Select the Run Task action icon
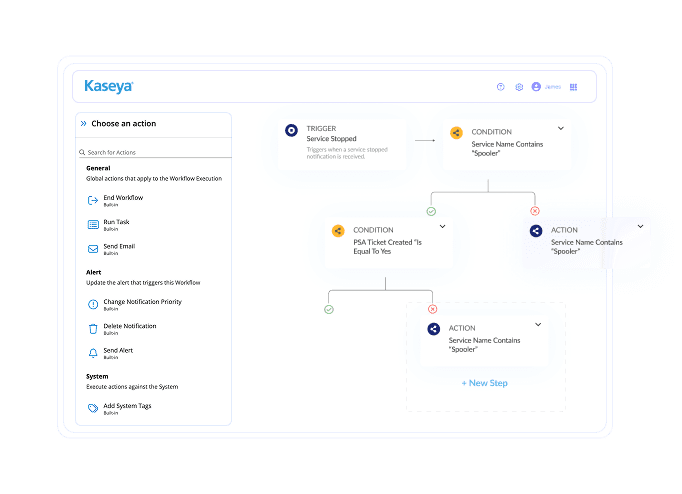This screenshot has height=494, width=682. tap(93, 224)
